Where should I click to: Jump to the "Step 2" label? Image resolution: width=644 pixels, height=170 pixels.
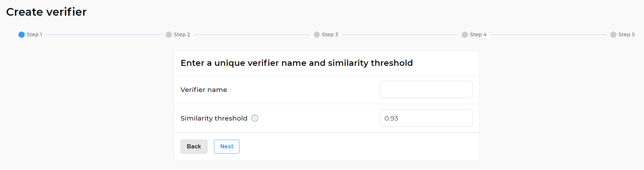click(182, 34)
